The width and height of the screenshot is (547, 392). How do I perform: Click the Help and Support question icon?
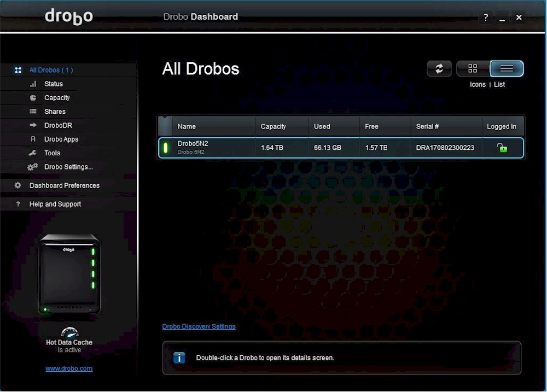click(x=18, y=204)
